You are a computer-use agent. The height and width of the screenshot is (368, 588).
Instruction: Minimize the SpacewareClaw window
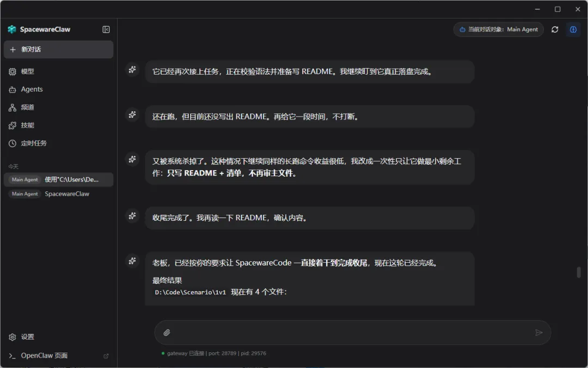[x=537, y=9]
